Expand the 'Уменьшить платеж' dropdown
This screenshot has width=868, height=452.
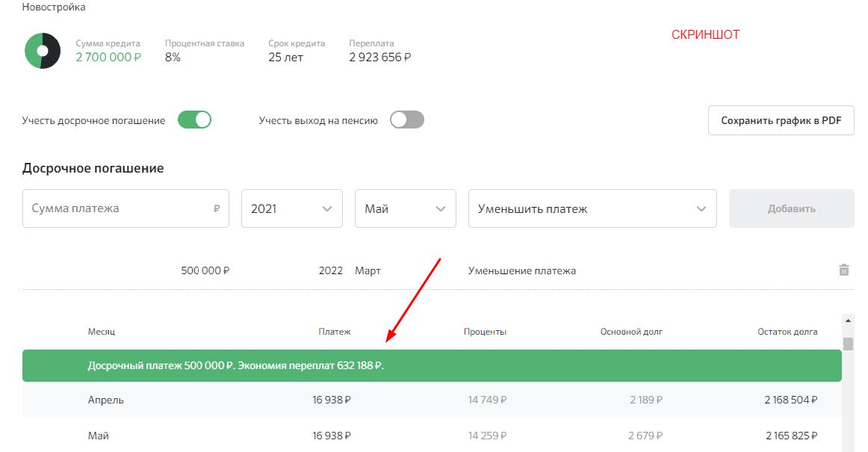coord(592,209)
